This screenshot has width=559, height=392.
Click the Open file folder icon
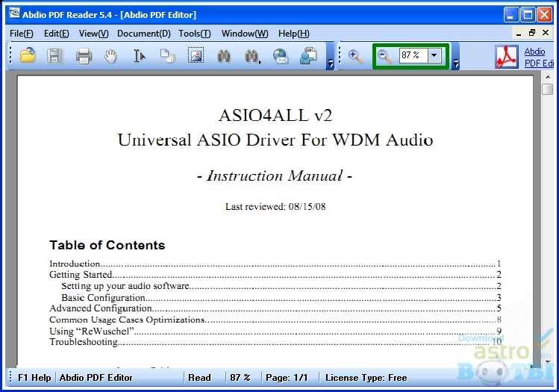click(x=28, y=56)
